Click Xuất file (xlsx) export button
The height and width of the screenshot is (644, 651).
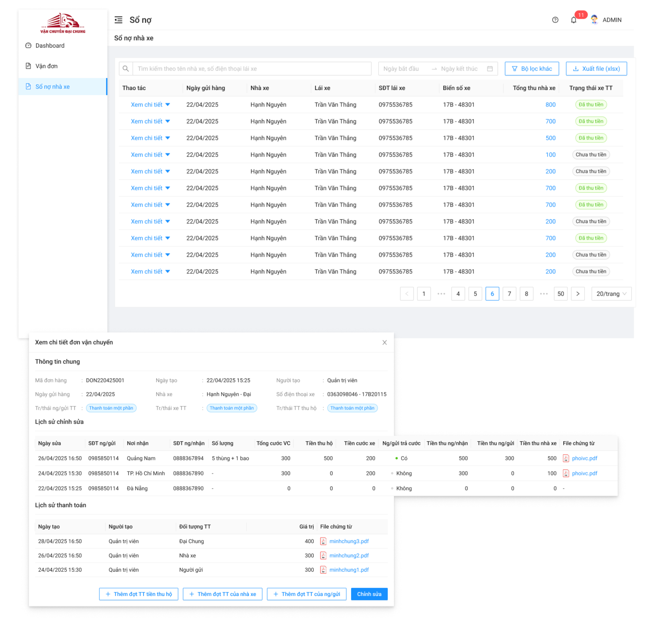click(596, 69)
